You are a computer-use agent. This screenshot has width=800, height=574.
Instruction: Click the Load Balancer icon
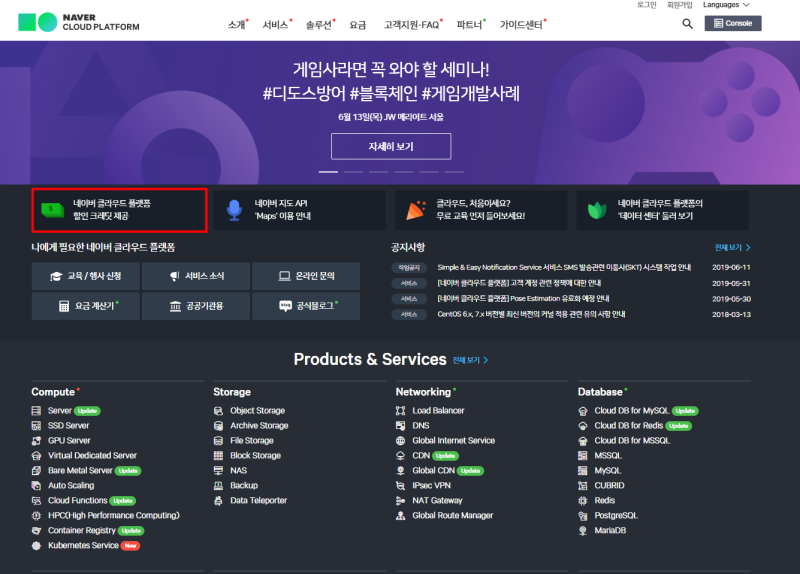[x=401, y=411]
